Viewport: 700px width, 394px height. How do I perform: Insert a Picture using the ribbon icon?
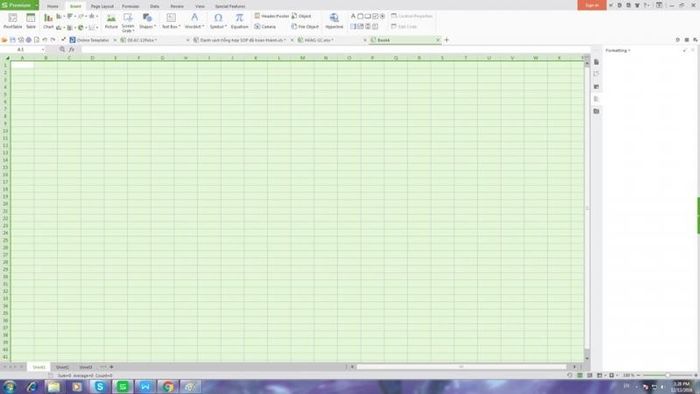point(111,21)
